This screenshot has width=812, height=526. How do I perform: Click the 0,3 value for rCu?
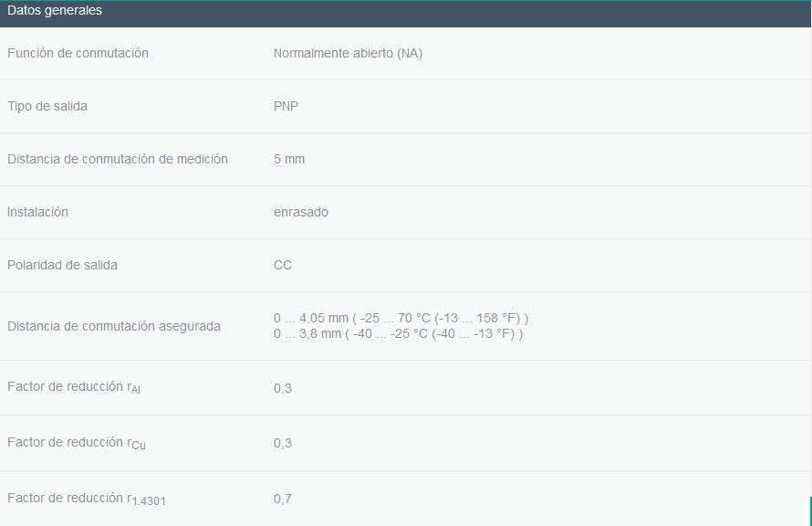tap(283, 443)
